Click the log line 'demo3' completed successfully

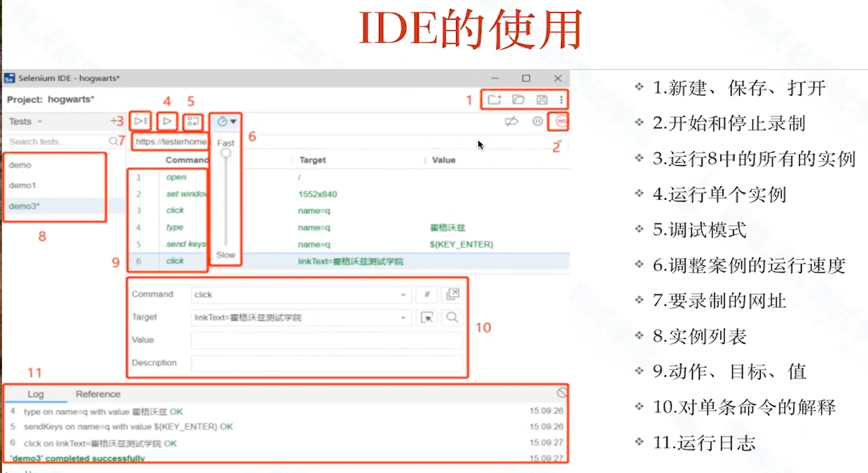click(77, 458)
